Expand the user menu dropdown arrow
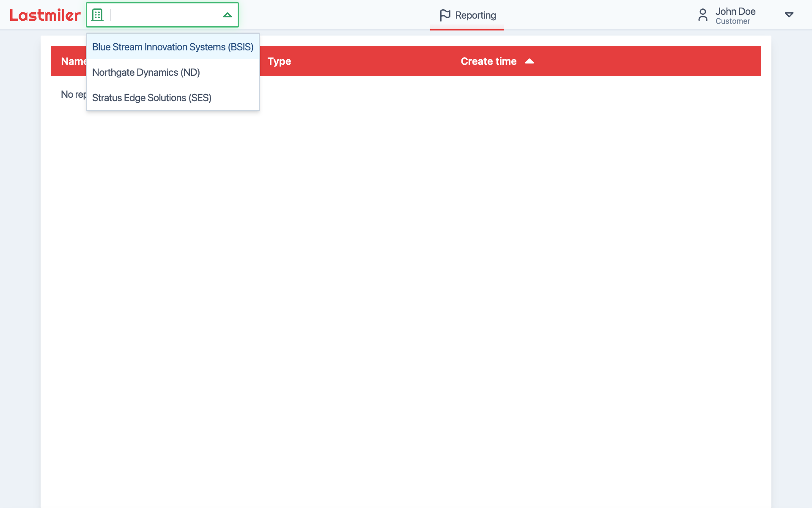 (x=789, y=15)
